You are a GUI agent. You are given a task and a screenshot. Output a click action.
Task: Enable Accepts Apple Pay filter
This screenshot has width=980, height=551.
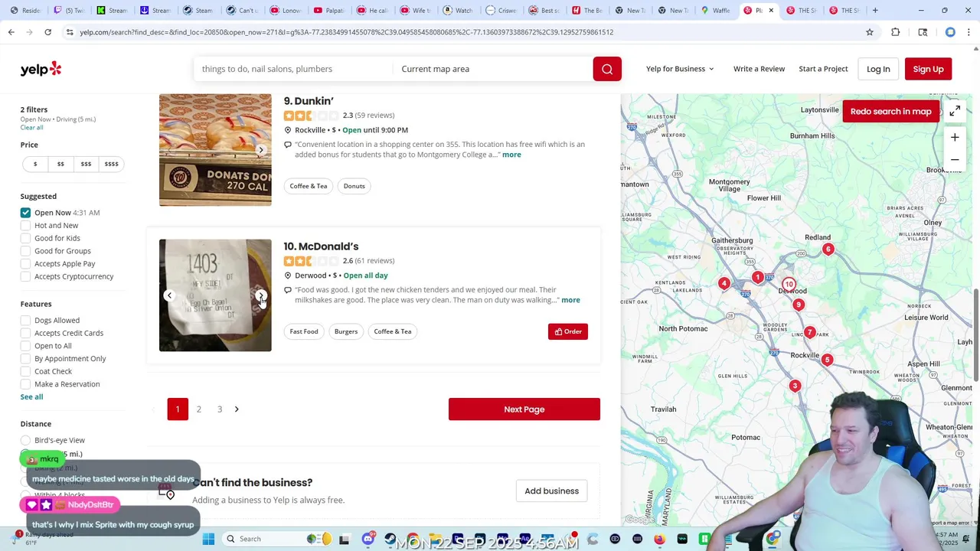pos(26,264)
